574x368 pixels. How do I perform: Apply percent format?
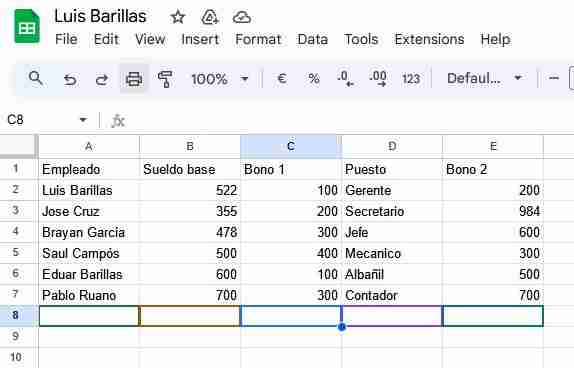[314, 78]
